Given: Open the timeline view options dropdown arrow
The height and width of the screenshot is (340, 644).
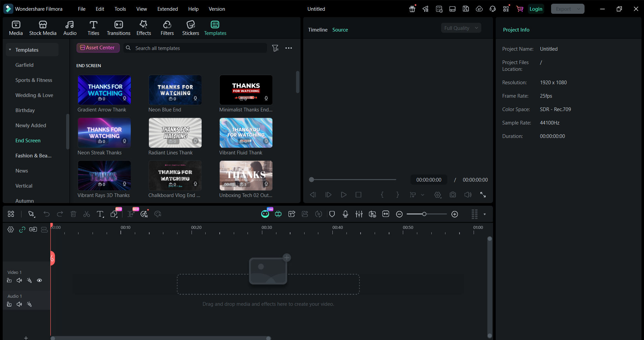Looking at the screenshot, I should pyautogui.click(x=485, y=214).
